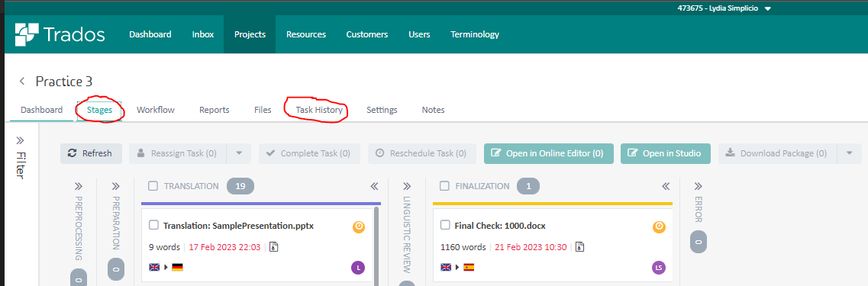Open Terminology in the top navigation
Viewport: 868px width, 286px height.
[x=474, y=34]
